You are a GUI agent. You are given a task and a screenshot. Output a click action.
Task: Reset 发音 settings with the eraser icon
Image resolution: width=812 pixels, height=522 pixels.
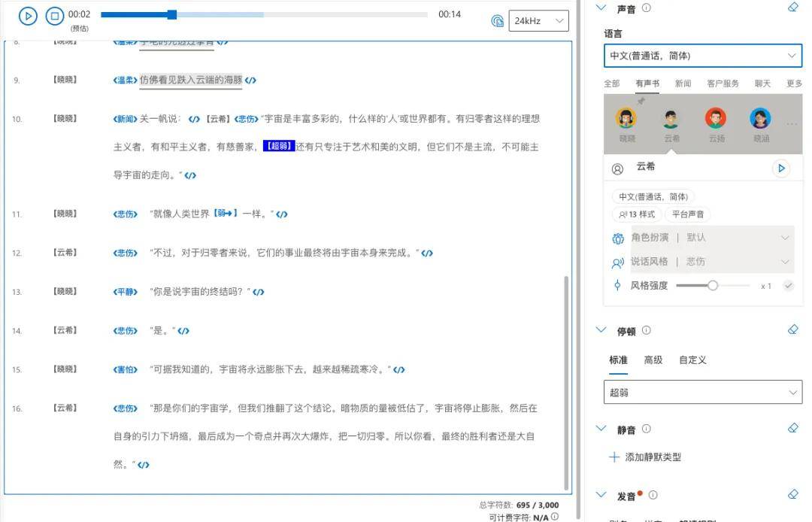(792, 494)
